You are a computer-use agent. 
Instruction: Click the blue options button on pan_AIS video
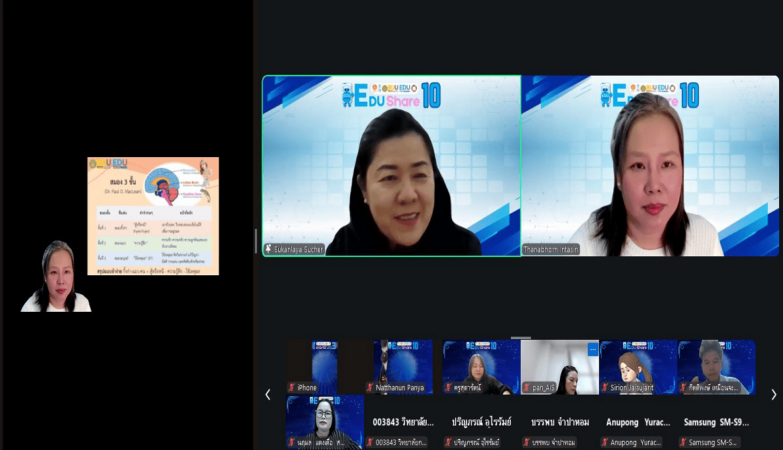(x=592, y=349)
